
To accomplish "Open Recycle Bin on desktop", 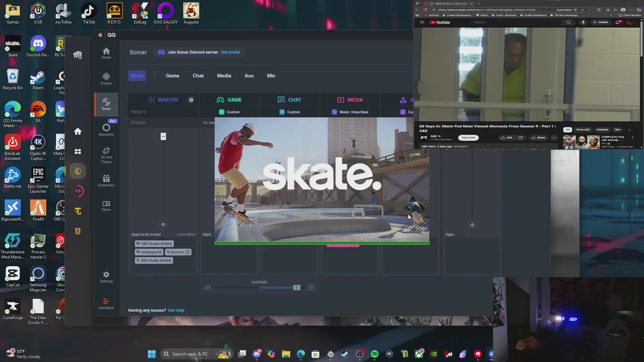I will click(13, 80).
